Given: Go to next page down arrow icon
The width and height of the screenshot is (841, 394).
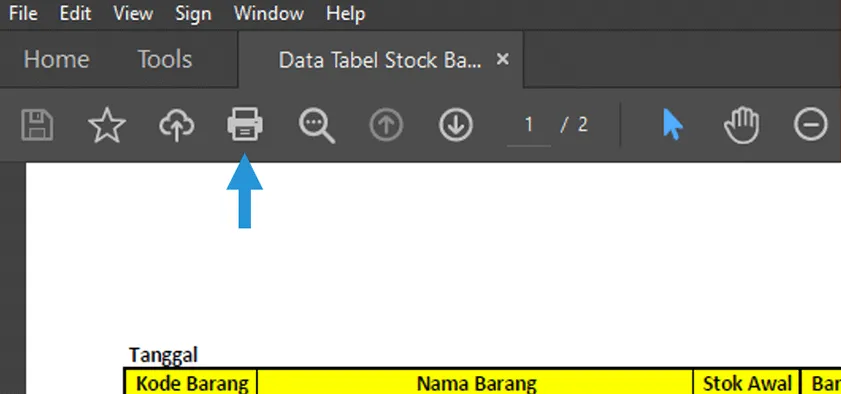Looking at the screenshot, I should click(456, 125).
